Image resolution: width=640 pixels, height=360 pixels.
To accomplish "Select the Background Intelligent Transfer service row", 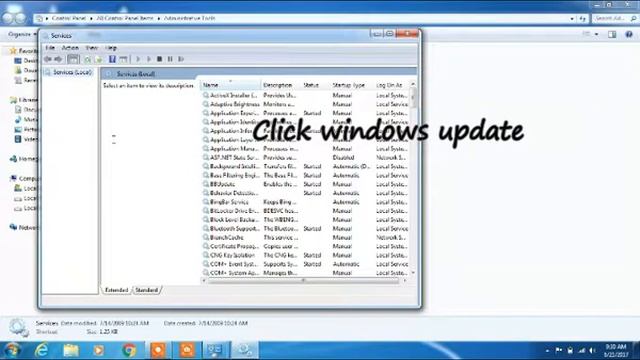I will click(305, 167).
